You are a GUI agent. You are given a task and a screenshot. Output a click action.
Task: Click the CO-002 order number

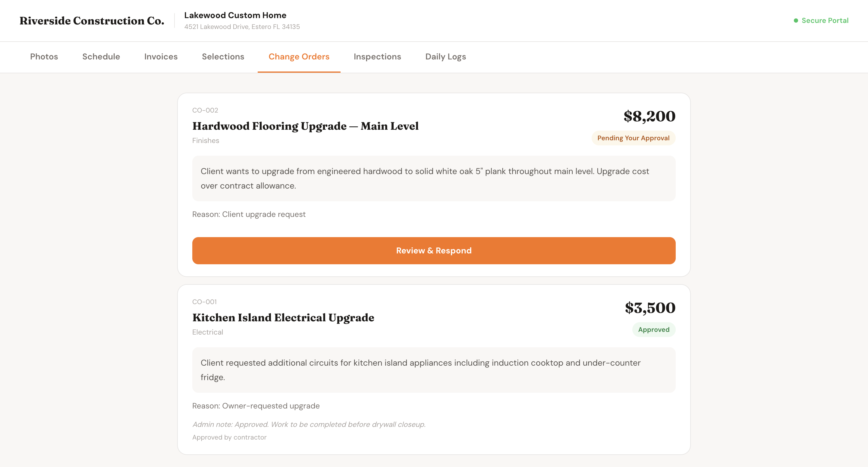click(205, 110)
